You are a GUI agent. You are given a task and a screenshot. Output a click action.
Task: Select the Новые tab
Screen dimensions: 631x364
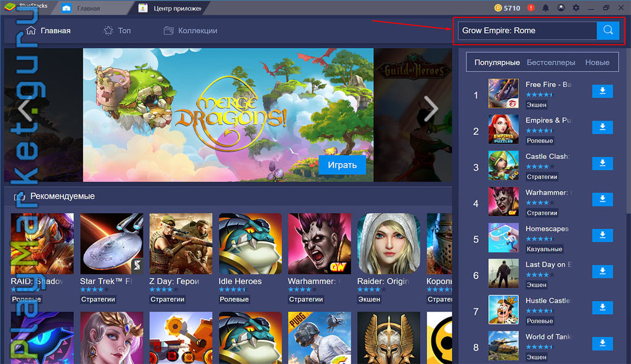click(597, 62)
